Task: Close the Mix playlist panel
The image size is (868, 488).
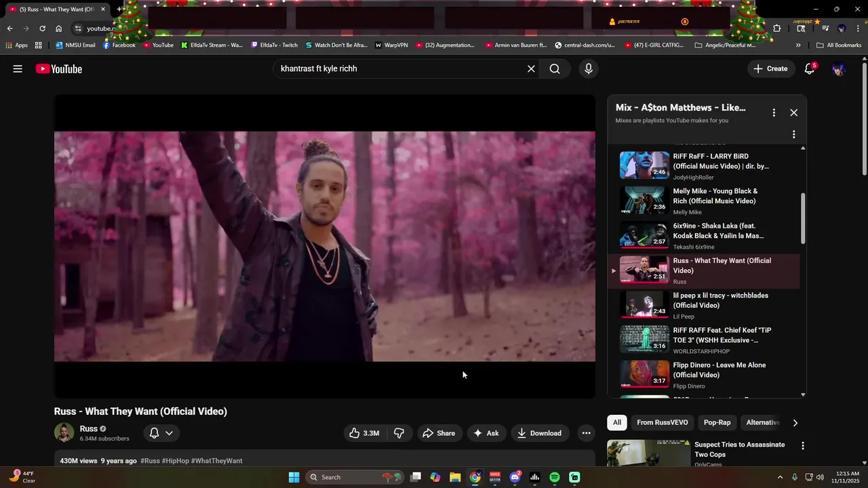Action: point(793,113)
